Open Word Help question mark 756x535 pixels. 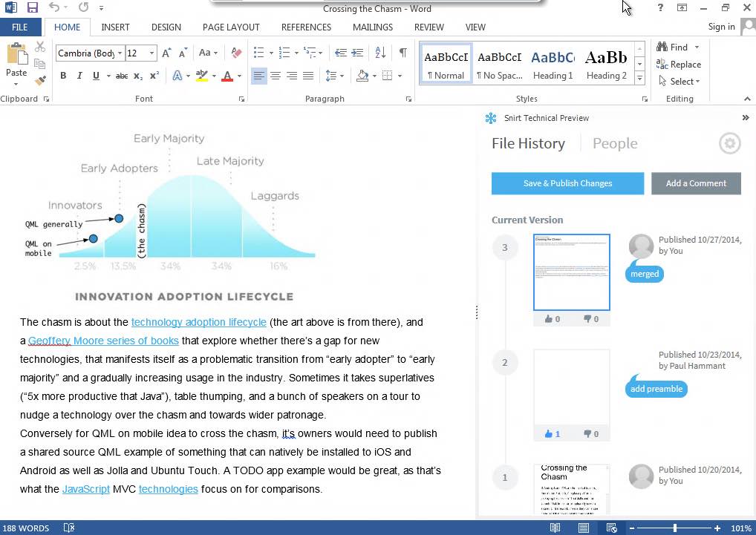point(660,7)
